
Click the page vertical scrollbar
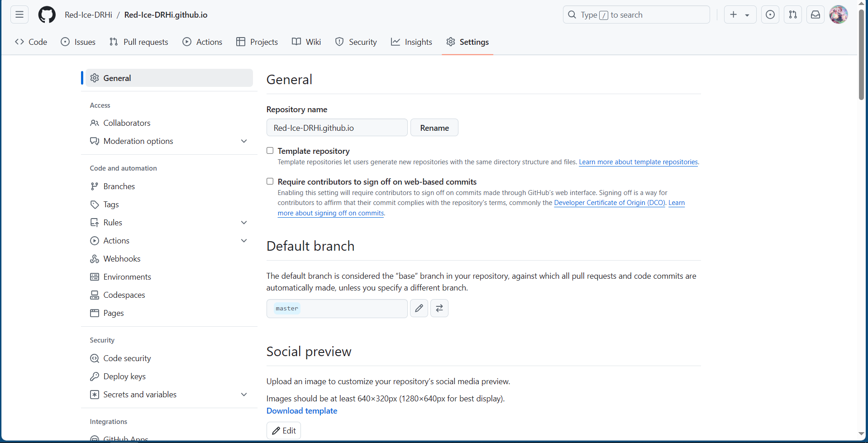[x=861, y=54]
